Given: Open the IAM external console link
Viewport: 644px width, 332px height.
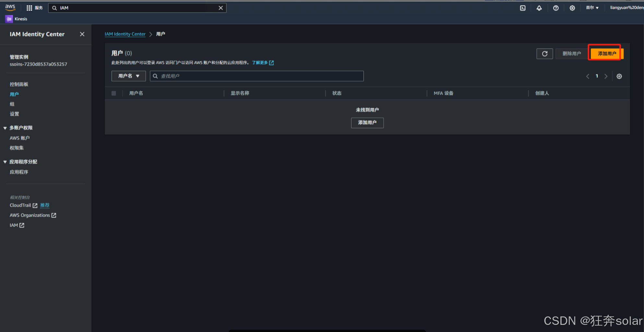Looking at the screenshot, I should point(17,225).
